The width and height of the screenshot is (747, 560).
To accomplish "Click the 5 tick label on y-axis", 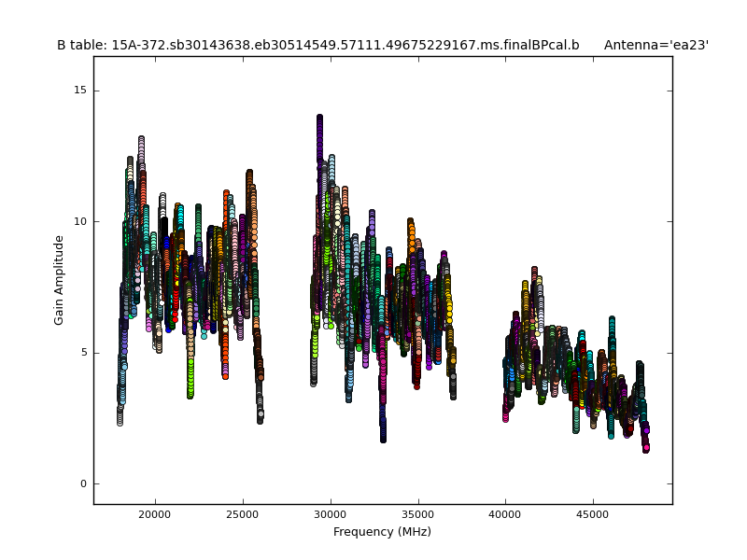I will click(x=83, y=353).
